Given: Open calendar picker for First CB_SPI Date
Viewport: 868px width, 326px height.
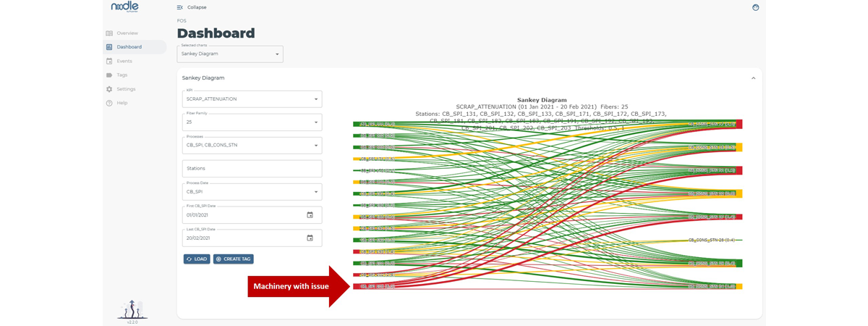Looking at the screenshot, I should click(x=310, y=215).
